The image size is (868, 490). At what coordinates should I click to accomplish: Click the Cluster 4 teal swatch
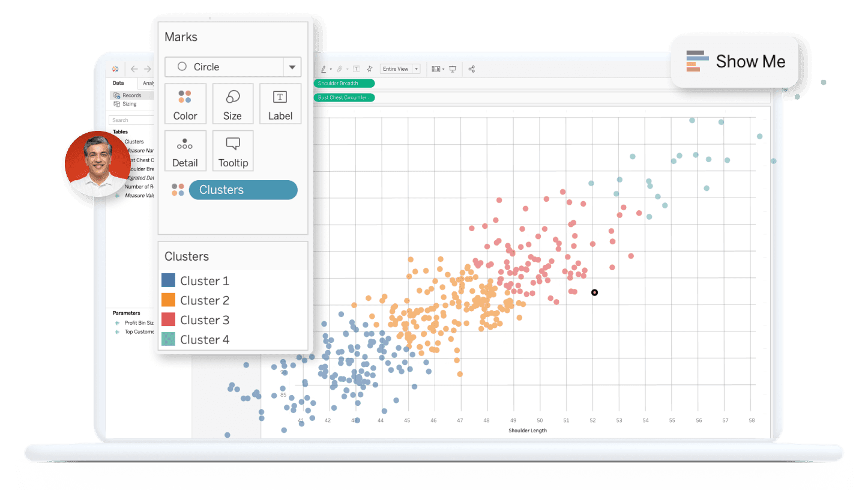(x=169, y=339)
